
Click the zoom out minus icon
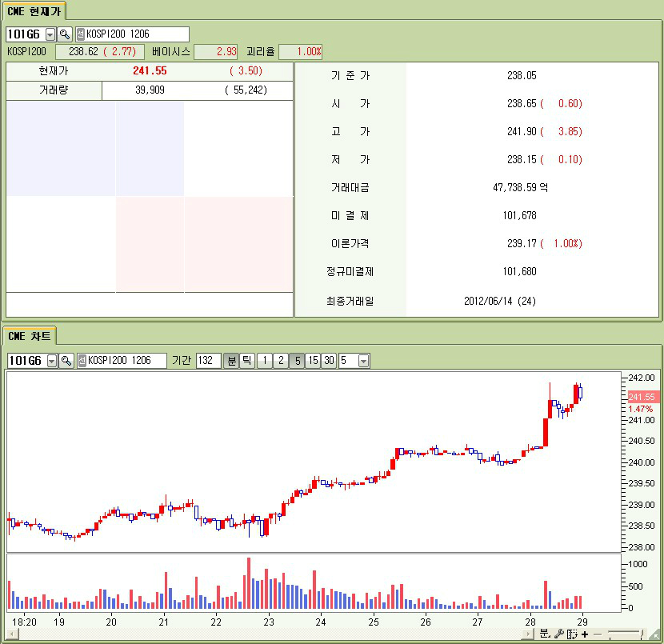tap(597, 634)
